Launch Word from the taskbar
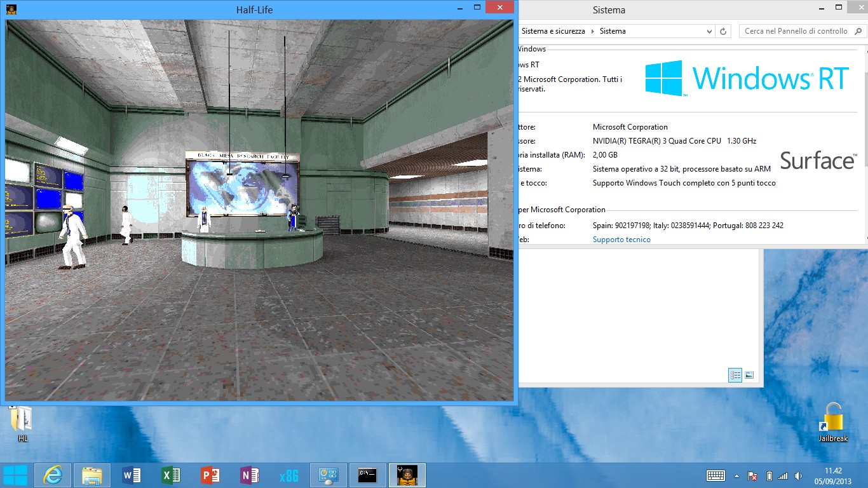Viewport: 868px width, 488px height. [x=132, y=475]
